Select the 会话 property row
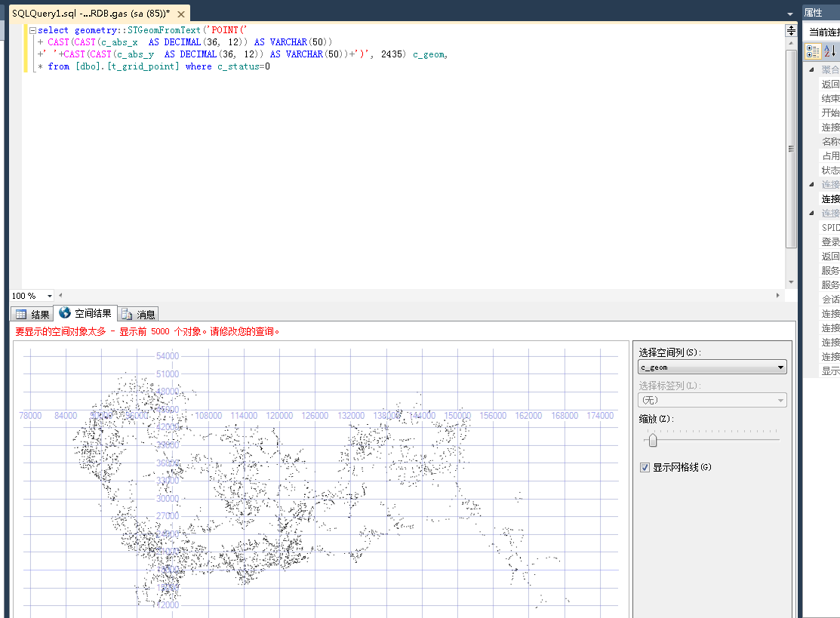The height and width of the screenshot is (618, 840). 830,300
